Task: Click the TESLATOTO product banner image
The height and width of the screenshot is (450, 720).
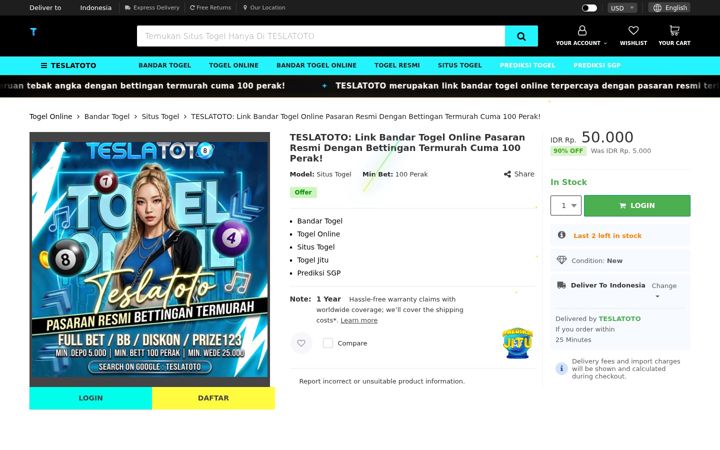Action: coord(150,259)
